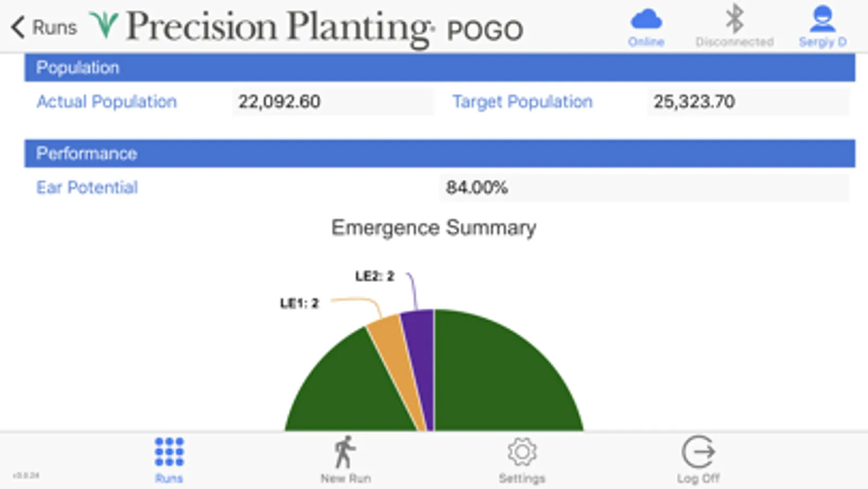Click the Precision Planting leaf logo
The image size is (868, 489).
104,26
